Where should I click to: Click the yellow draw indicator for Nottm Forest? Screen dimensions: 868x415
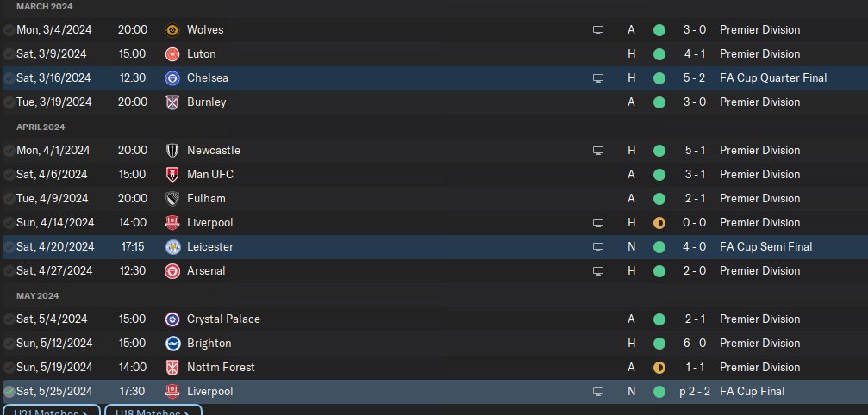tap(659, 368)
